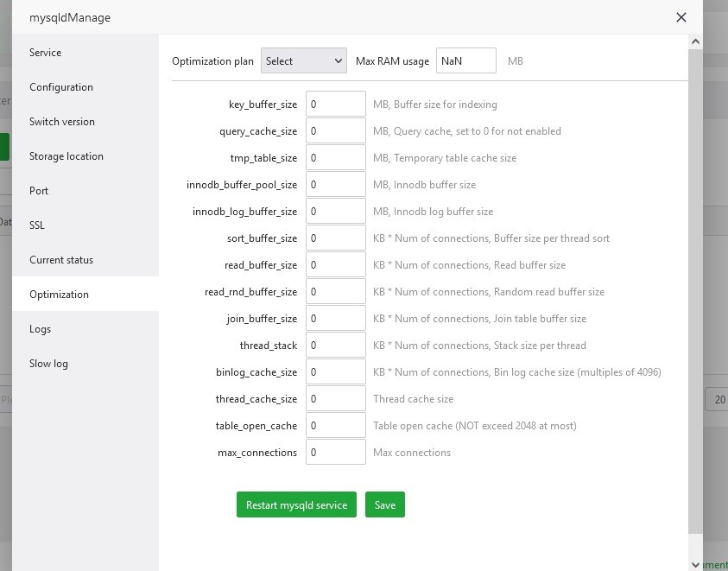Click the thread_cache_size field
This screenshot has width=728, height=571.
(336, 399)
